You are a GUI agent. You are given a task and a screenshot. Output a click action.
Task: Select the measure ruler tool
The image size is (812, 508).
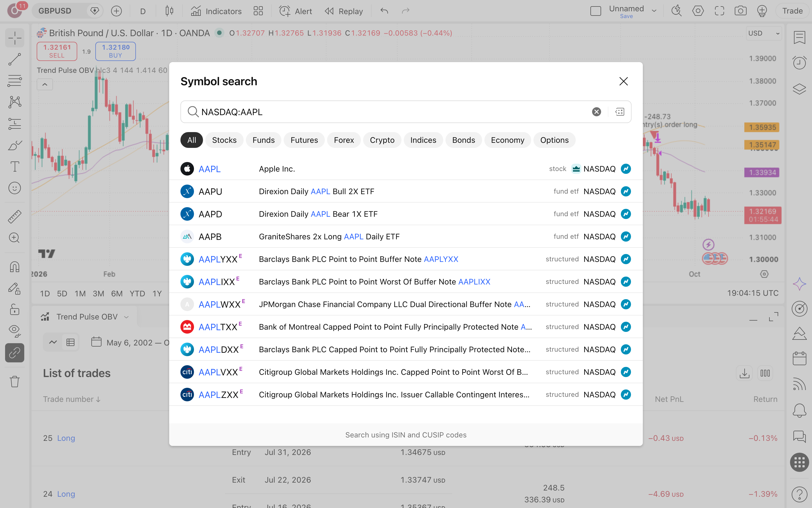[14, 217]
